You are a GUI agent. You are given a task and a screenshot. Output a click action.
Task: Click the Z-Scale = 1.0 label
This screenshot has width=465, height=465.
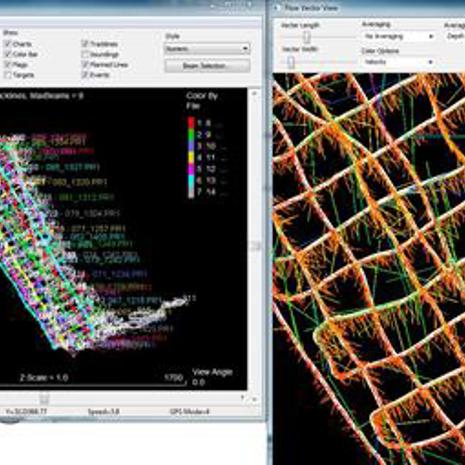point(44,378)
